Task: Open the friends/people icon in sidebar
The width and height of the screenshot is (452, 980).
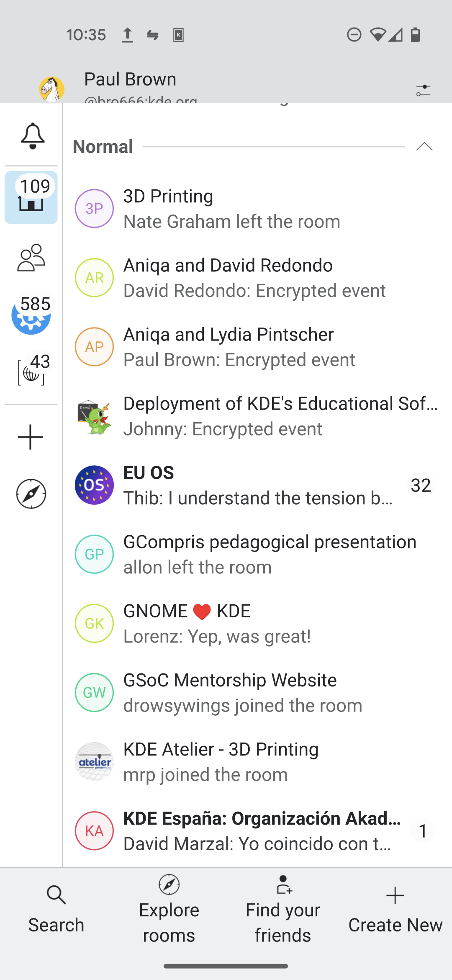Action: 31,258
